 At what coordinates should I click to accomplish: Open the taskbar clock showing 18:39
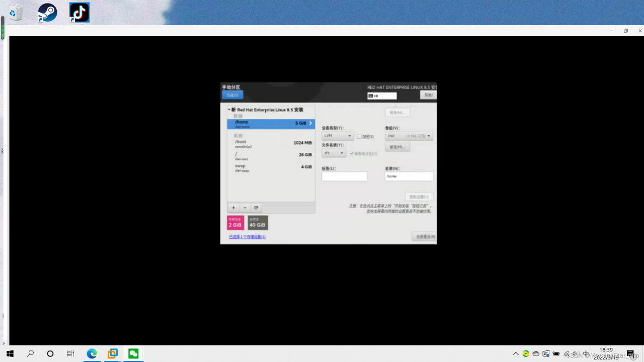click(x=606, y=353)
